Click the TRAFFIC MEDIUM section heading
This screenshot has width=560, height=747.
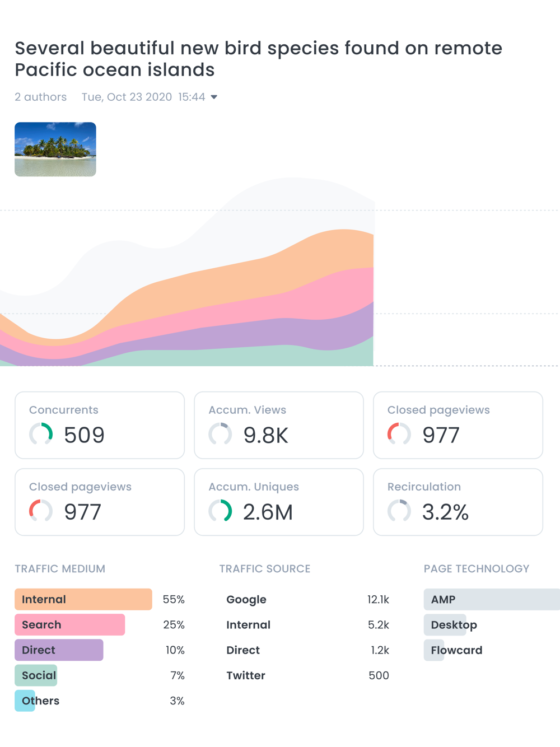click(60, 568)
